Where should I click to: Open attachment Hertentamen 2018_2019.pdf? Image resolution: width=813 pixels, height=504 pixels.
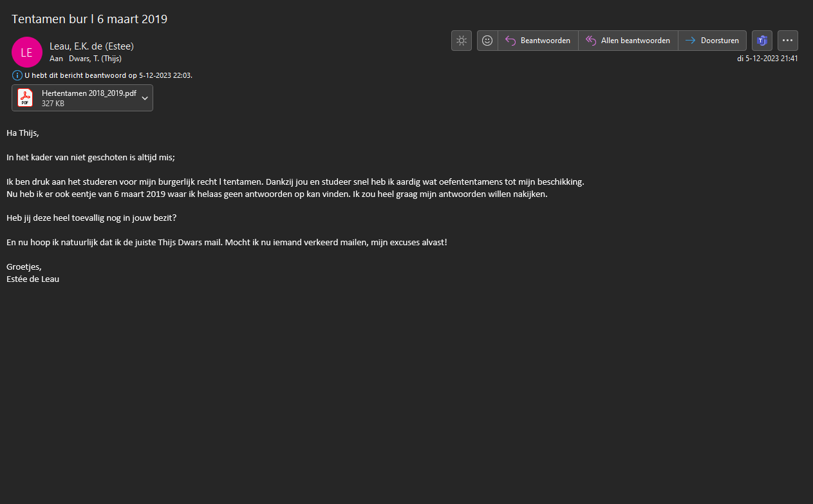(89, 93)
